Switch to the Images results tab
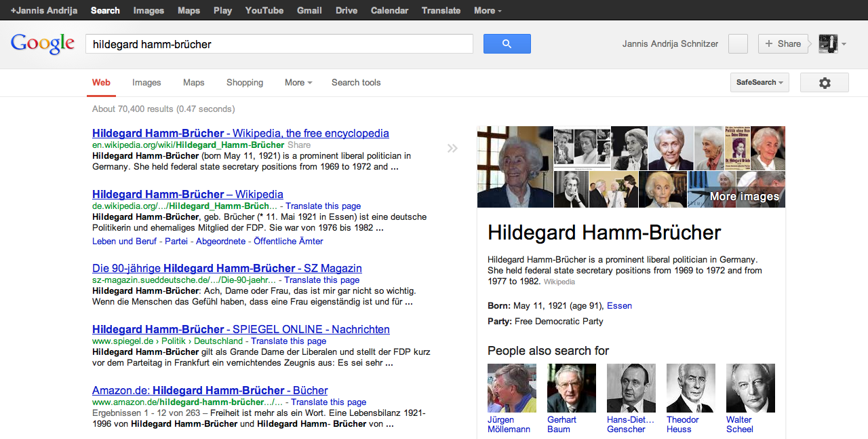 tap(146, 83)
